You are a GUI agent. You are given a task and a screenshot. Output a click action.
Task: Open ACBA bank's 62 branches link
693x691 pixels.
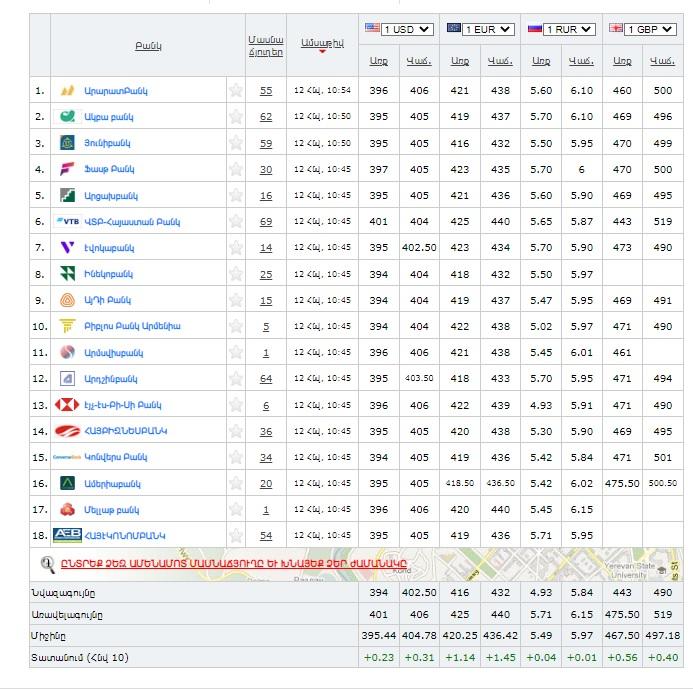pyautogui.click(x=265, y=117)
